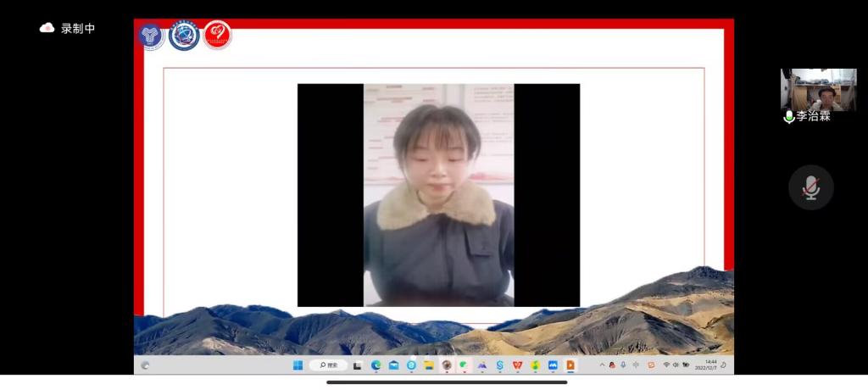Click the cloud recording status icon
This screenshot has width=868, height=390.
[47, 28]
